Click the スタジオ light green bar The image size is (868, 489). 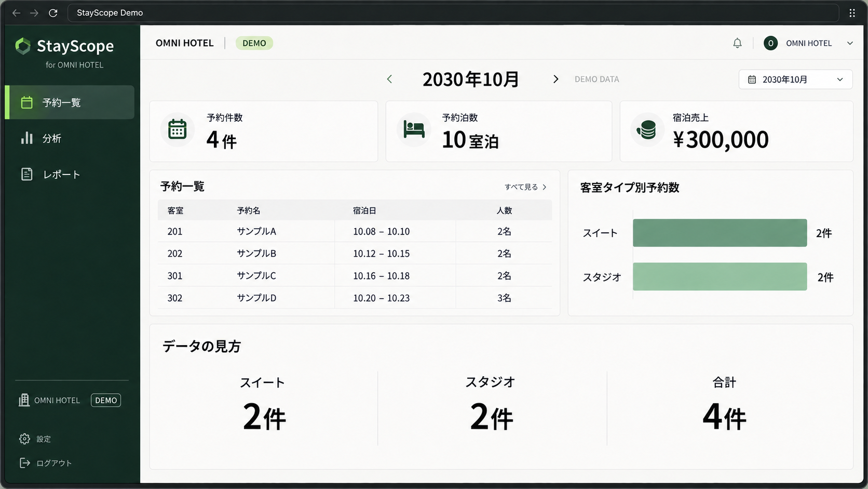coord(720,276)
